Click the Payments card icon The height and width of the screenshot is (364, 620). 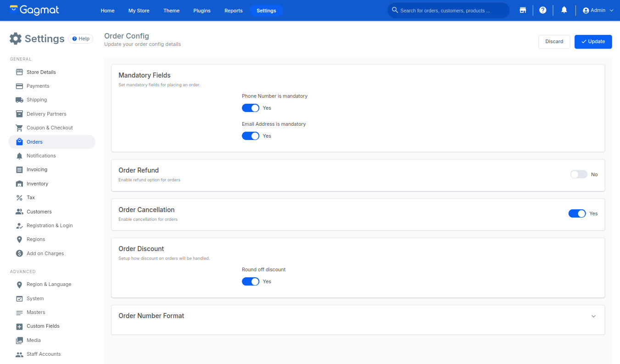[x=19, y=86]
